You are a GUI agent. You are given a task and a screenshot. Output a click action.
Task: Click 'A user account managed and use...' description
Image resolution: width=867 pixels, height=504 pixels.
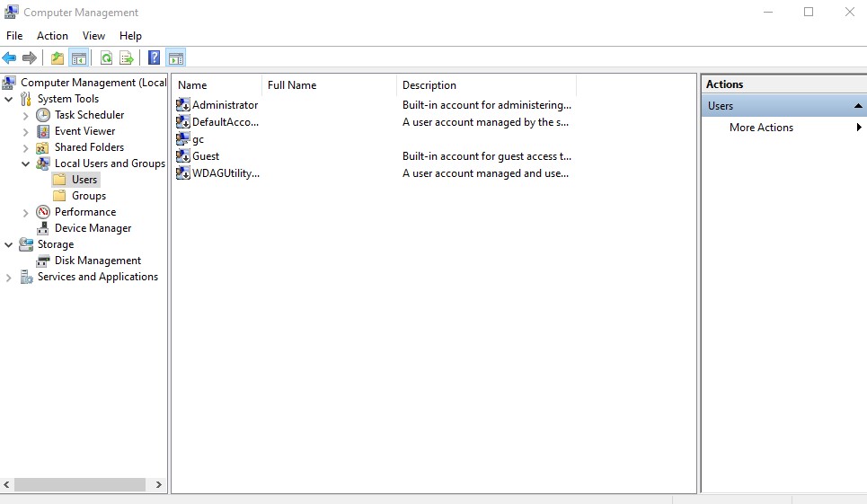click(x=485, y=173)
